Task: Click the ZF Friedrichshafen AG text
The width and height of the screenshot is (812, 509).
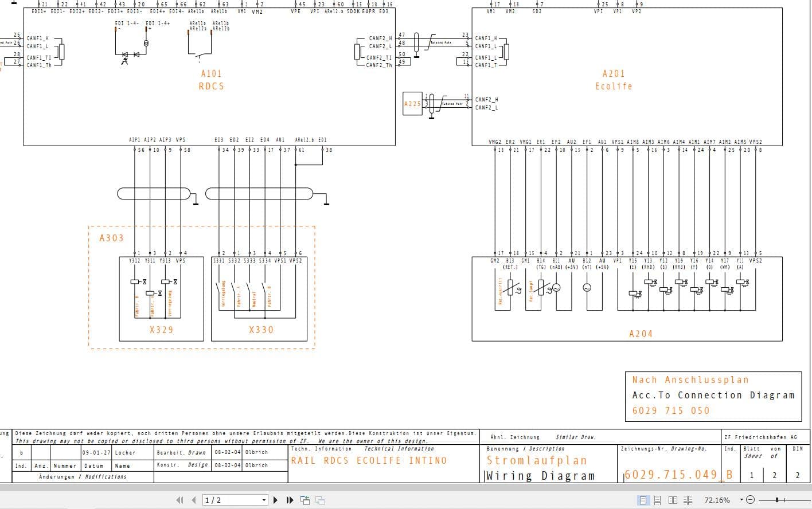Action: (760, 437)
